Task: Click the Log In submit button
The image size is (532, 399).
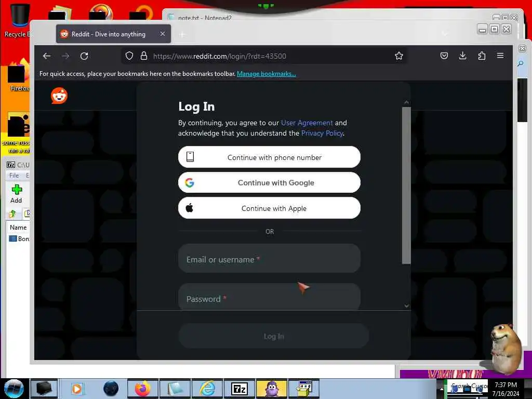Action: coord(274,336)
